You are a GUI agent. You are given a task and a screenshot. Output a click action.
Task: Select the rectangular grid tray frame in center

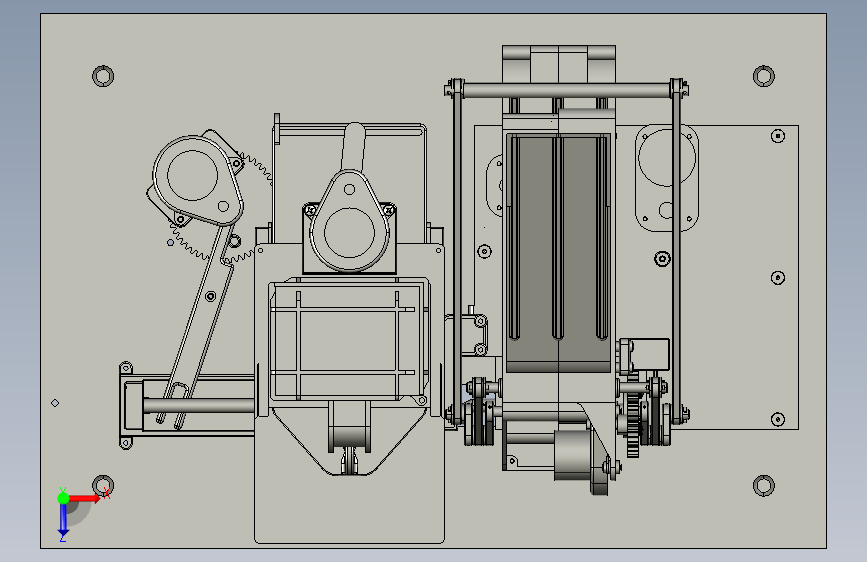tap(348, 341)
